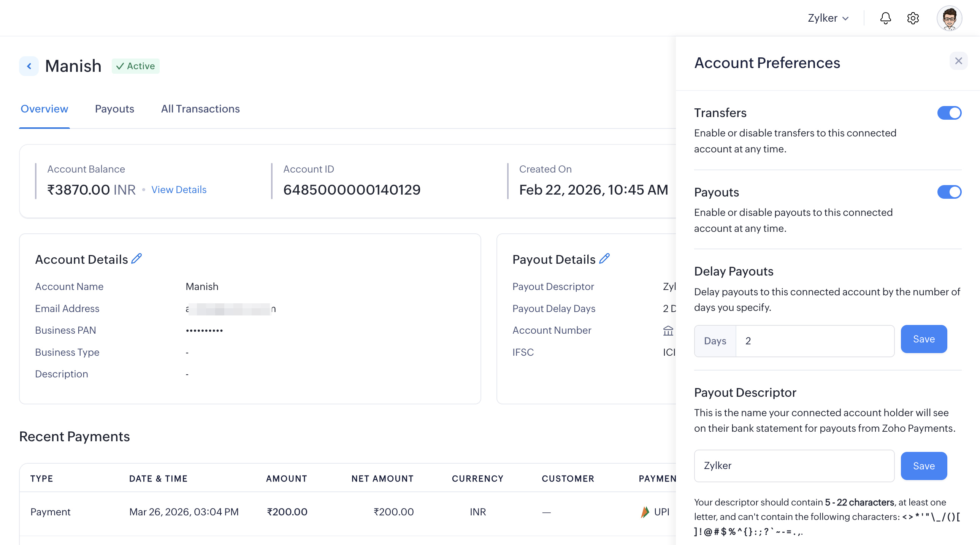
Task: Edit Account Details with pencil icon
Action: click(x=136, y=259)
